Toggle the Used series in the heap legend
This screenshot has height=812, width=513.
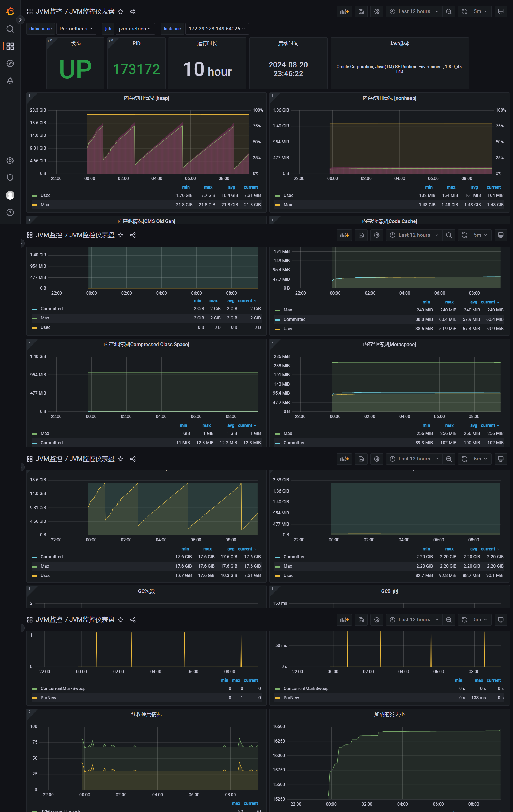pyautogui.click(x=45, y=195)
